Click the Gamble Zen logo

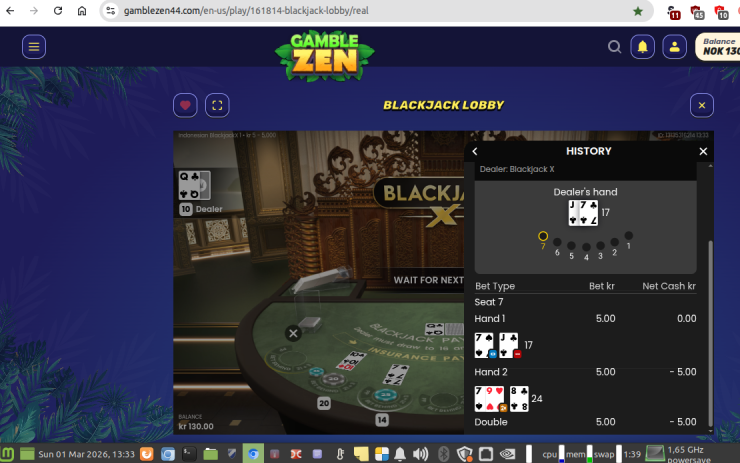click(x=324, y=56)
